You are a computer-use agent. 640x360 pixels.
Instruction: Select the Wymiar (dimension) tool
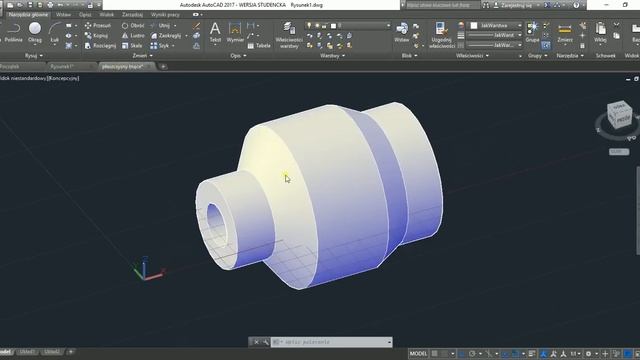pos(235,32)
